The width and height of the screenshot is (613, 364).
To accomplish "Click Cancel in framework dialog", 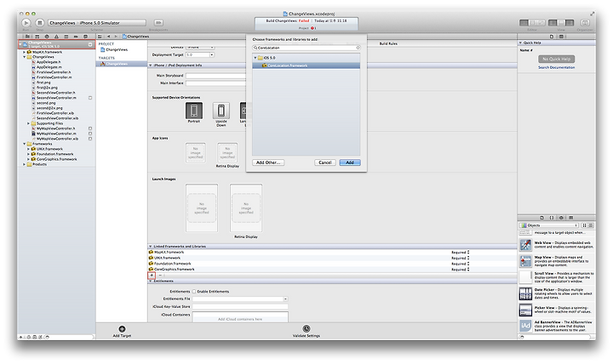I will (325, 162).
